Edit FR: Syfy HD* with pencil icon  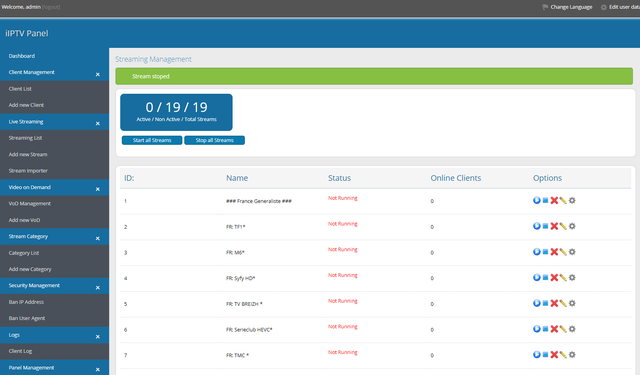(x=563, y=277)
